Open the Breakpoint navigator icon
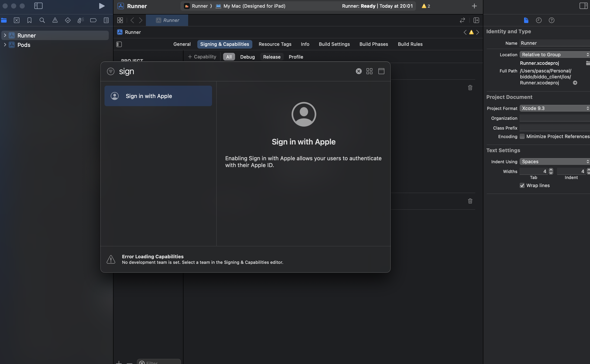 [93, 20]
